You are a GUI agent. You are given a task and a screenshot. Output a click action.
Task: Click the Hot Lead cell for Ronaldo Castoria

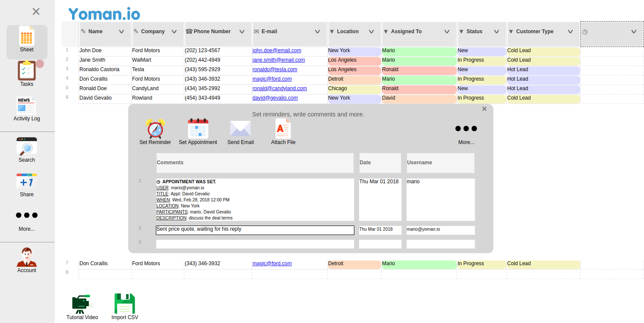pyautogui.click(x=543, y=70)
